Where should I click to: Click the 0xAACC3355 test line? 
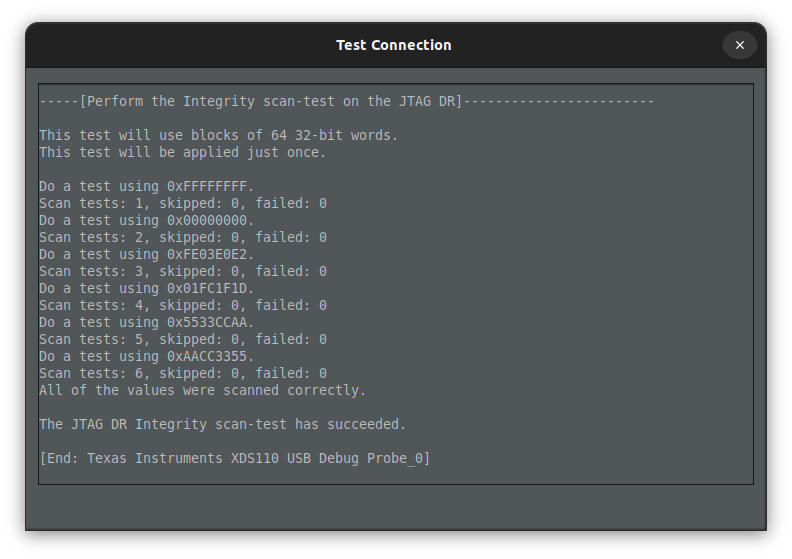(147, 356)
